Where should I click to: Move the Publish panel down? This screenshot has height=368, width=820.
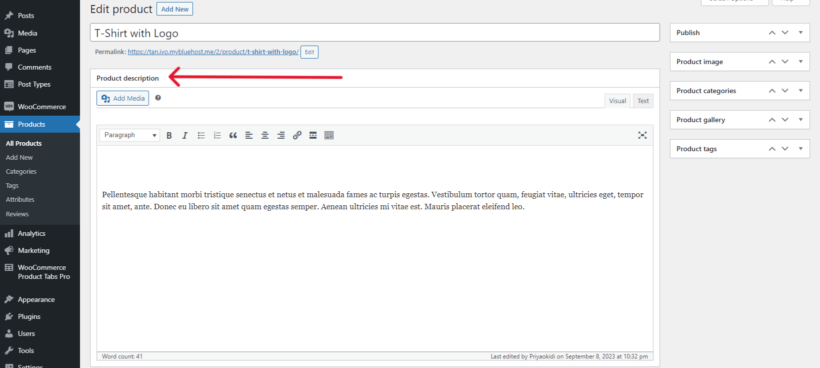[785, 32]
